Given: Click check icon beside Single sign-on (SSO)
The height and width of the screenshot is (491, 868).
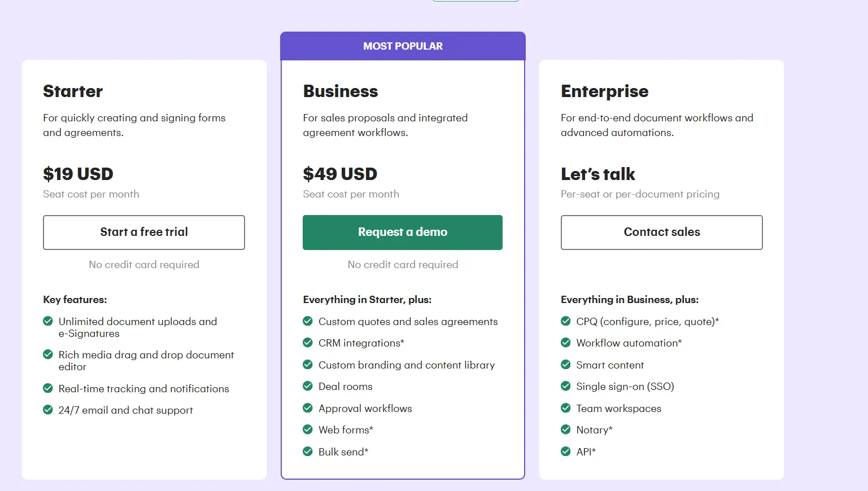Looking at the screenshot, I should [566, 386].
